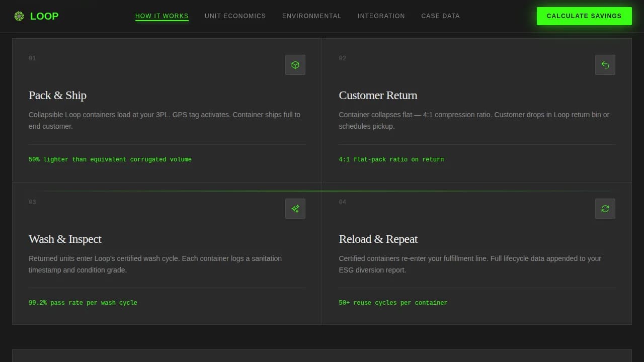Open the How It Works nav tab
644x362 pixels.
tap(162, 16)
